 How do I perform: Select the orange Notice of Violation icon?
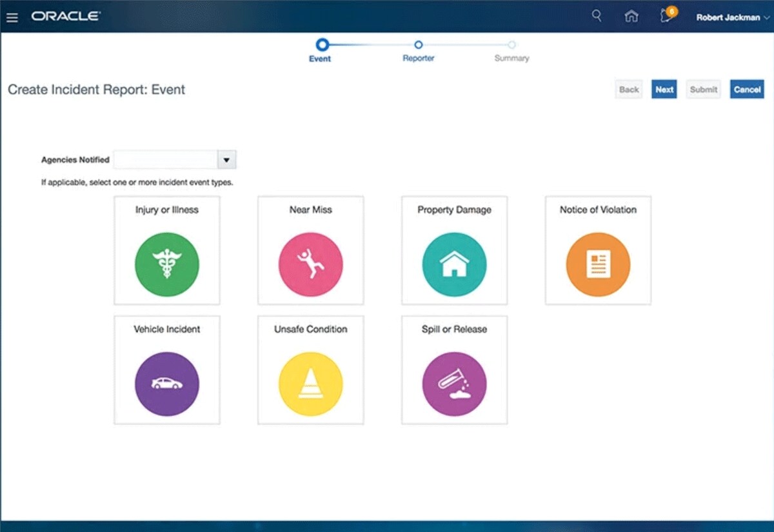coord(599,264)
